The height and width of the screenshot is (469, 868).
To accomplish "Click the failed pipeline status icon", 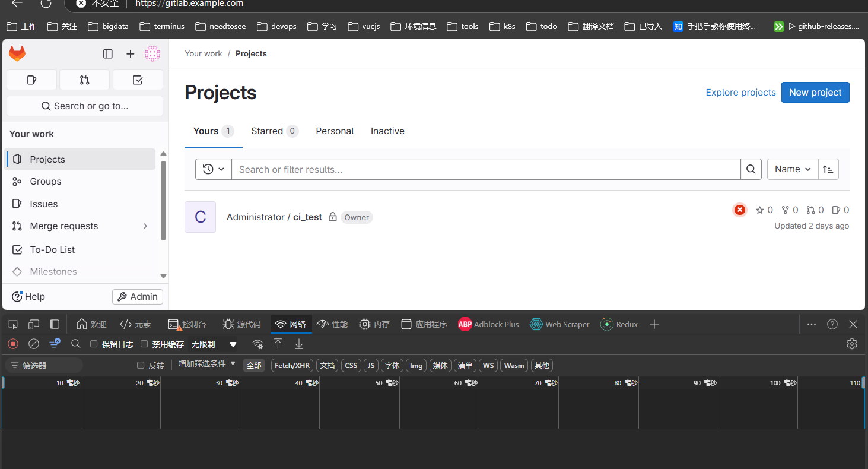I will click(x=740, y=210).
